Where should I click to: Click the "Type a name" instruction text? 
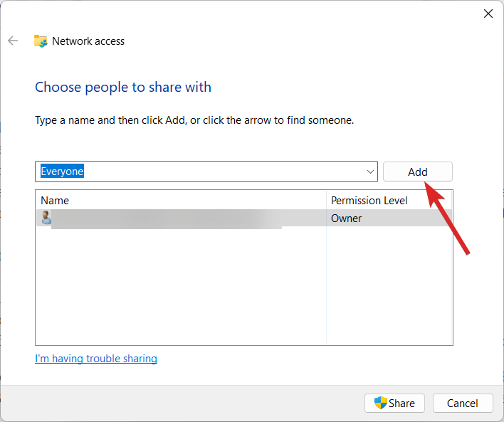[194, 120]
